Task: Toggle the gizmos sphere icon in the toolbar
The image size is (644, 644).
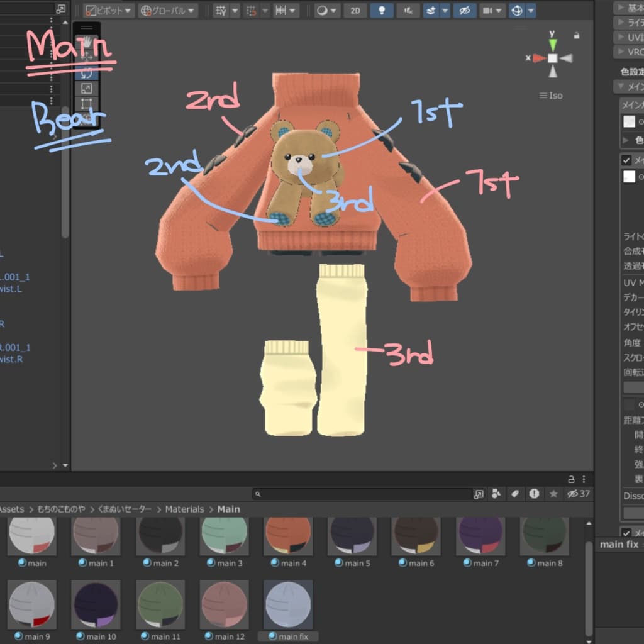Action: point(517,11)
